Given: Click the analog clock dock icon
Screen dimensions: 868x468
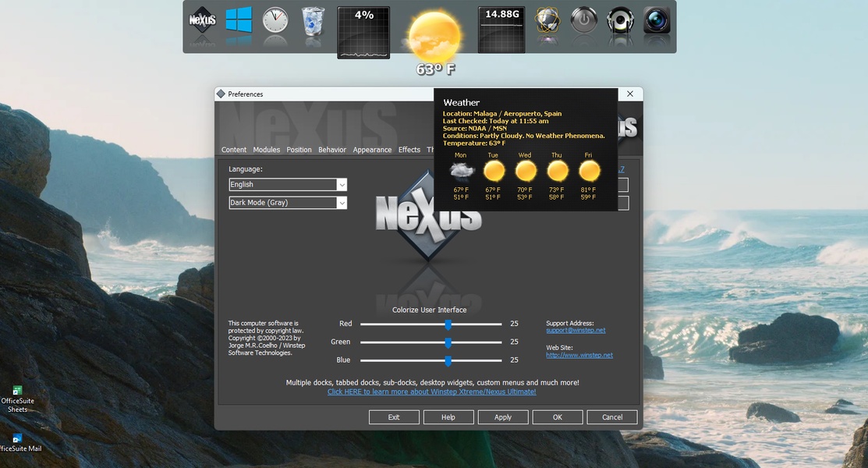Looking at the screenshot, I should tap(275, 21).
